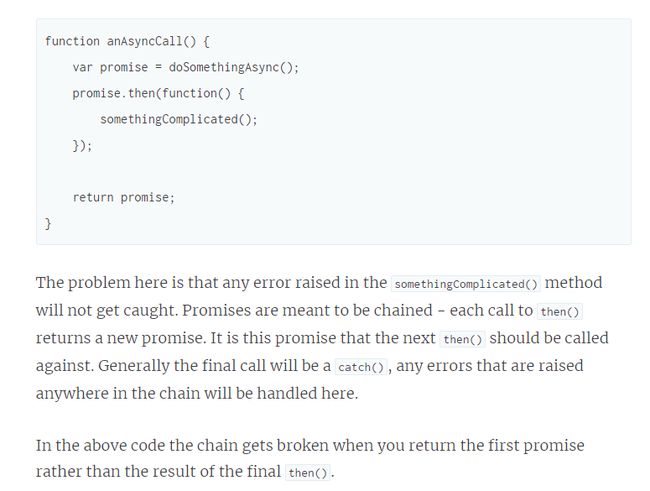Click the final inline then() in last paragraph
650x491 pixels.
coord(308,473)
